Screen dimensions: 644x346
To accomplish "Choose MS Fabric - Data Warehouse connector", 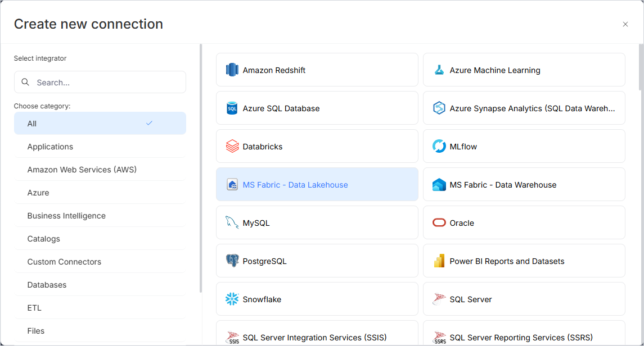I will pyautogui.click(x=524, y=185).
